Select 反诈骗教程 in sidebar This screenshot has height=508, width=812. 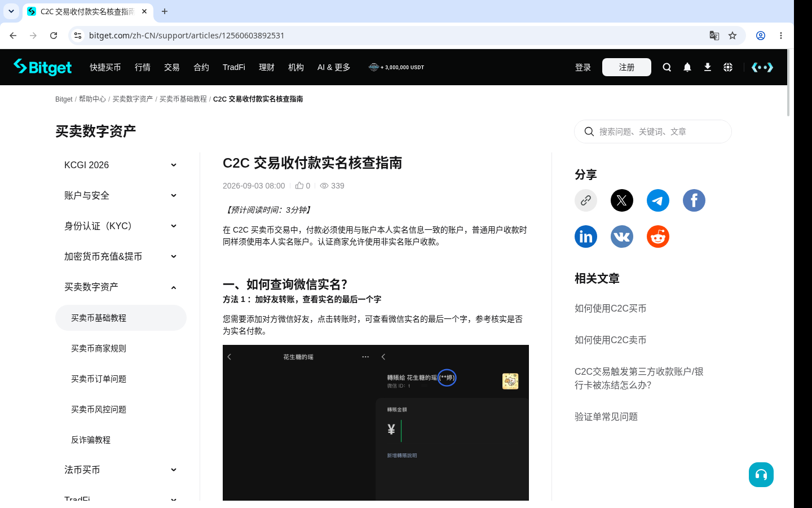tap(121, 440)
